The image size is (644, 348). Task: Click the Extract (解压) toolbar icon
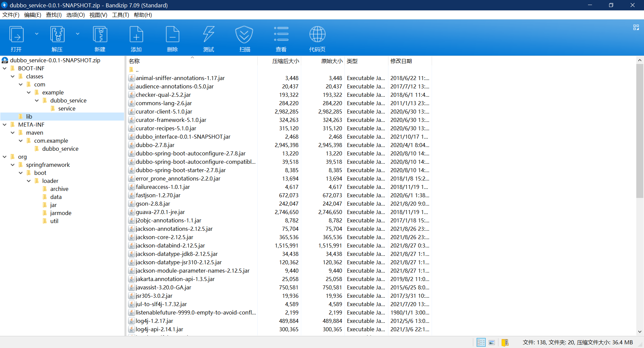(x=57, y=34)
